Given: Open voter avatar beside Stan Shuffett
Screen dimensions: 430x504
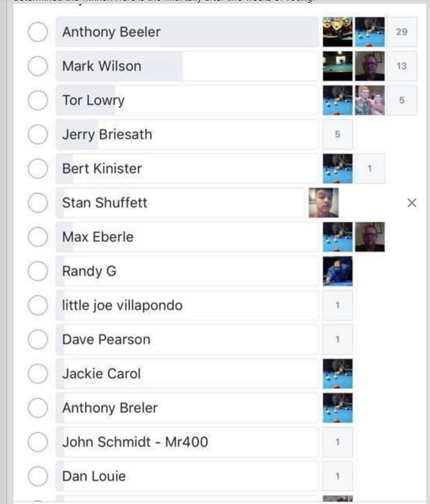Looking at the screenshot, I should (323, 203).
